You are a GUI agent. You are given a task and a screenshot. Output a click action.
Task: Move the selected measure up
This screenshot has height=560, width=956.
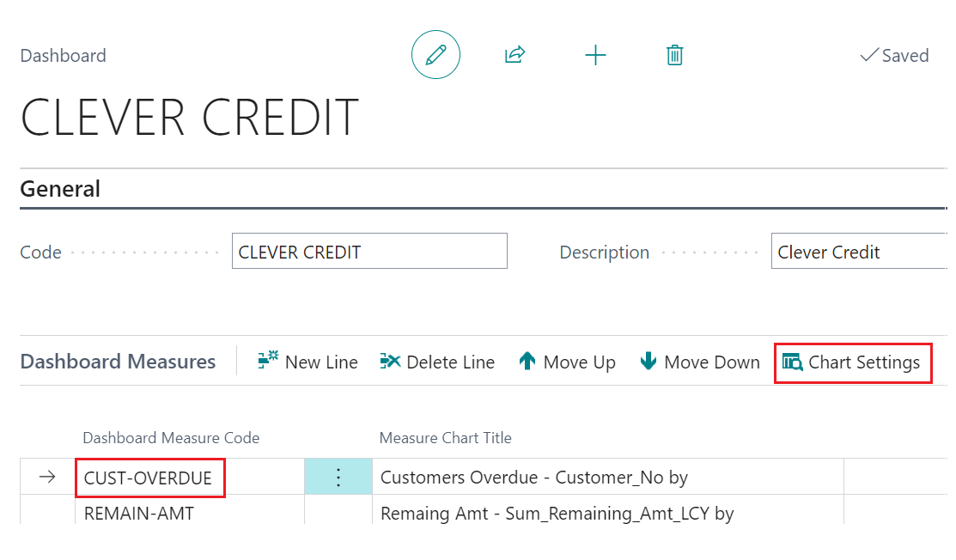(567, 362)
